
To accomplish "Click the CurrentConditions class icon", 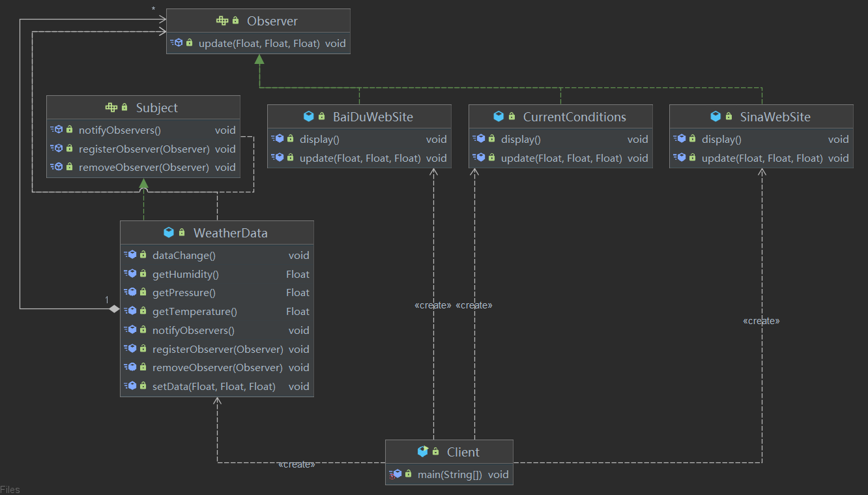I will click(x=499, y=117).
